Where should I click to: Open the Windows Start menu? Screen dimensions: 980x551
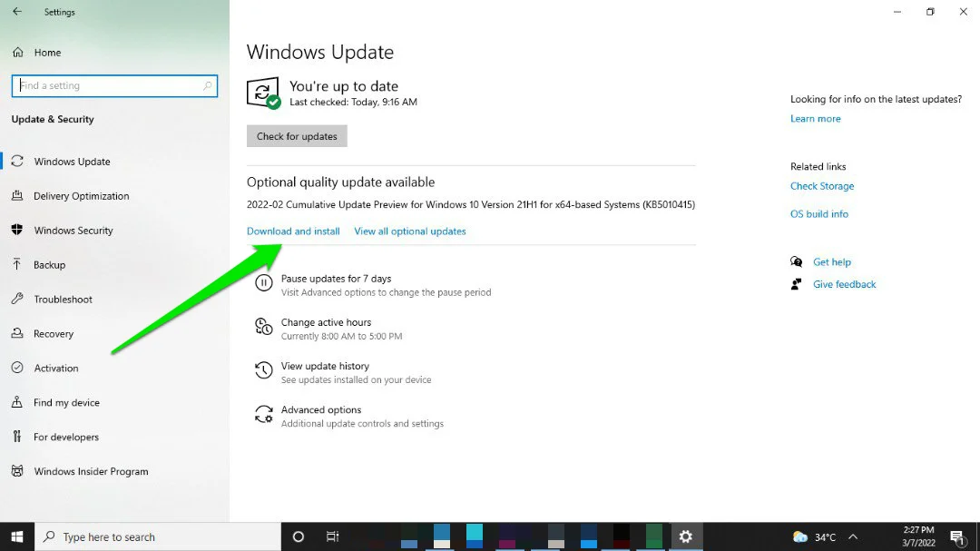(x=17, y=536)
